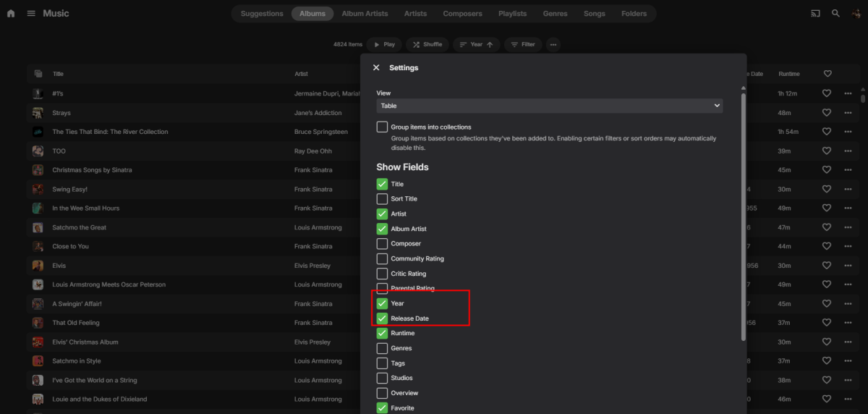Screen dimensions: 868x414
Task: Switch to the Genres tab
Action: pos(555,14)
